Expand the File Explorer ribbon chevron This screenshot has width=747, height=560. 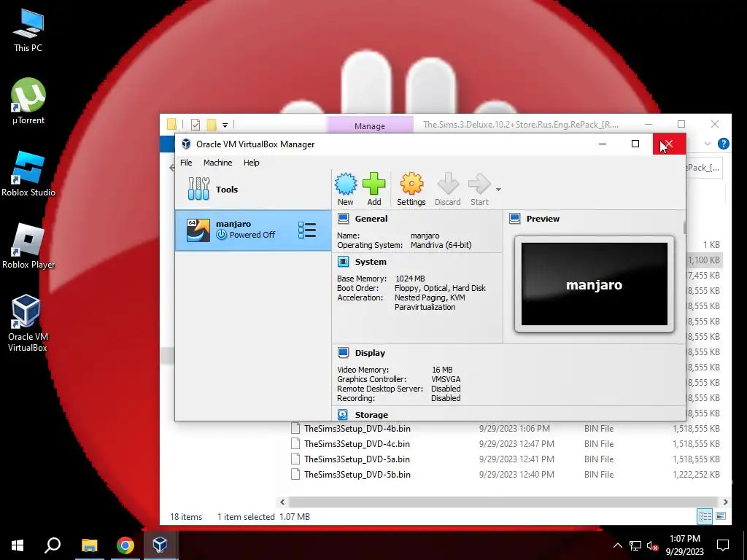pyautogui.click(x=708, y=144)
